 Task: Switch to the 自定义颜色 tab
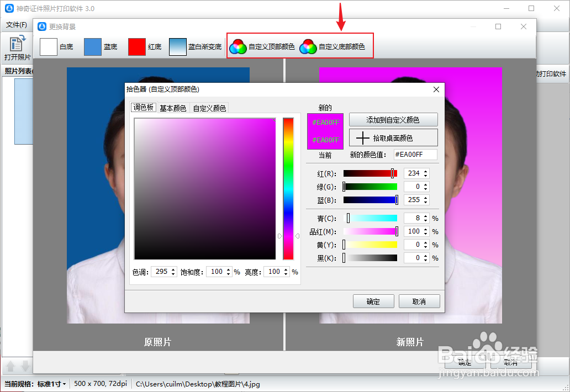tap(209, 108)
